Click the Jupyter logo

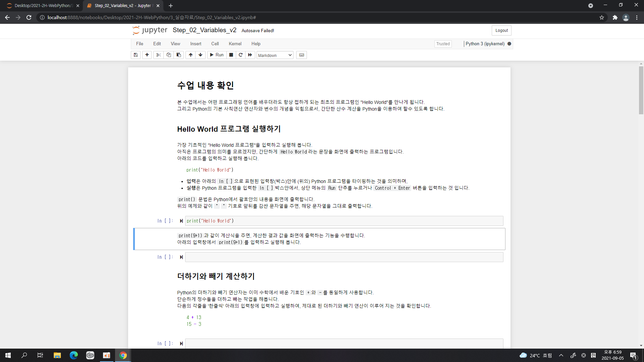pyautogui.click(x=150, y=30)
